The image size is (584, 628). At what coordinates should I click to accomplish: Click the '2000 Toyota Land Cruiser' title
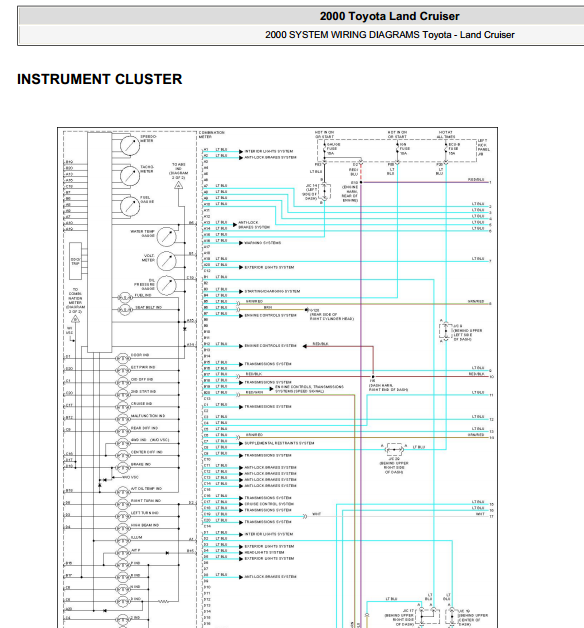pyautogui.click(x=389, y=16)
